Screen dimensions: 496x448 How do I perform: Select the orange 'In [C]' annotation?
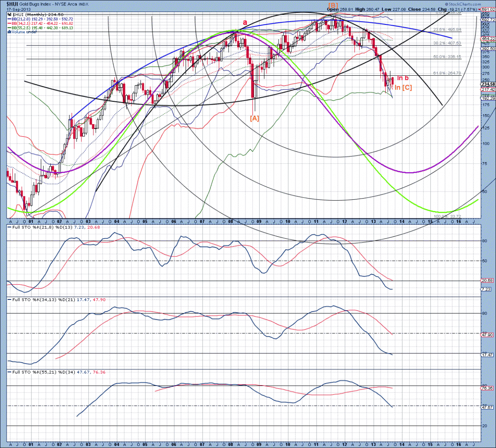point(403,87)
